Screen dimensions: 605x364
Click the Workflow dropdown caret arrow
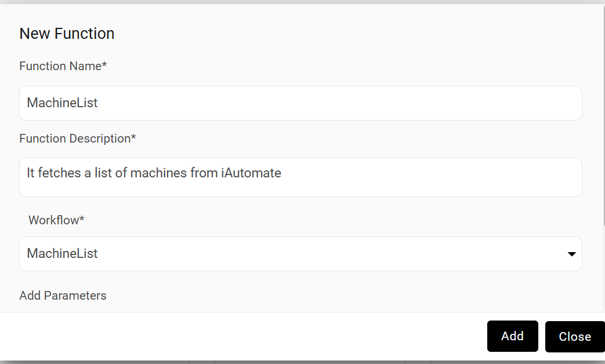point(571,254)
